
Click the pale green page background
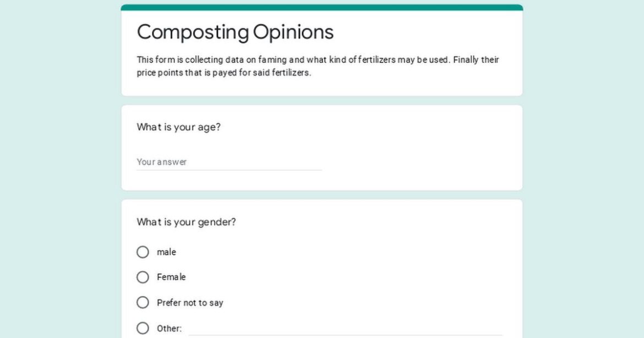[55, 165]
